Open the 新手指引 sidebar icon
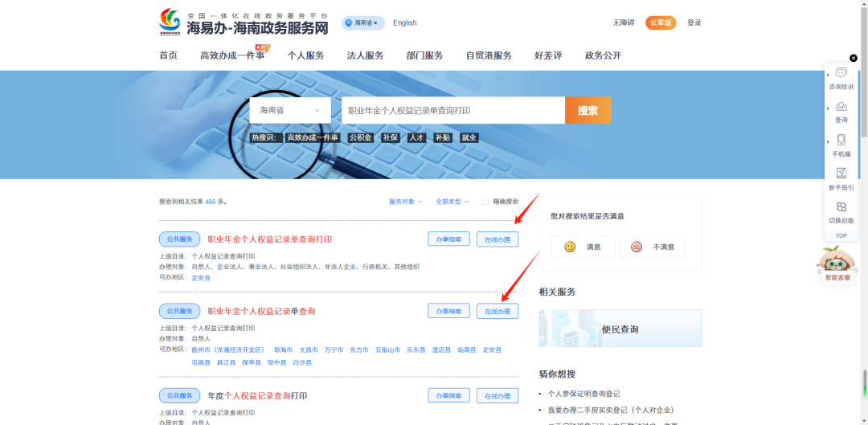The width and height of the screenshot is (868, 425). [x=841, y=180]
